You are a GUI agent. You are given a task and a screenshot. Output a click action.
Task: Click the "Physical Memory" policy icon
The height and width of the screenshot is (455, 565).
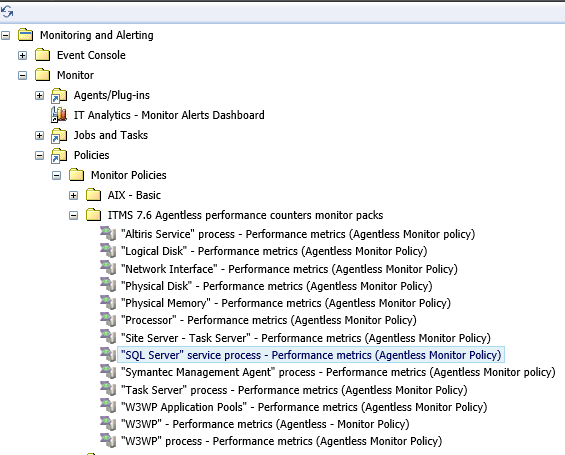108,302
